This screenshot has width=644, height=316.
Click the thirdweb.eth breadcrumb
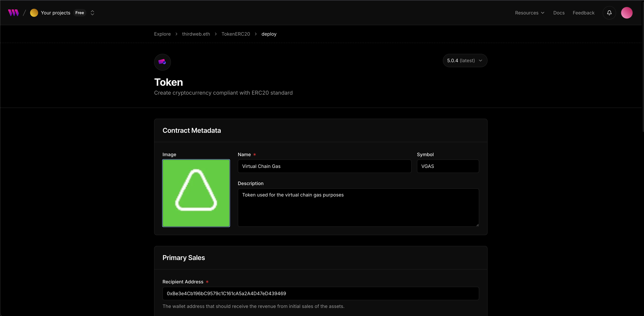[196, 34]
